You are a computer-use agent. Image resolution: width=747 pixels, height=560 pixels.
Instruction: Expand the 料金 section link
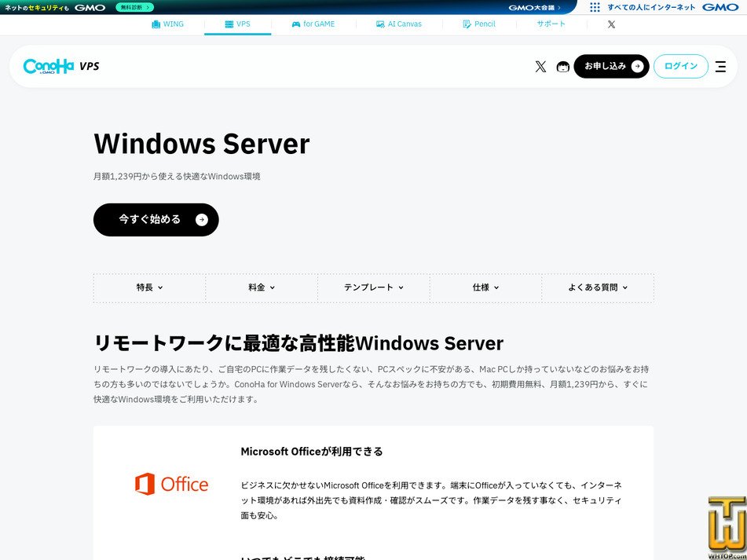(x=262, y=287)
